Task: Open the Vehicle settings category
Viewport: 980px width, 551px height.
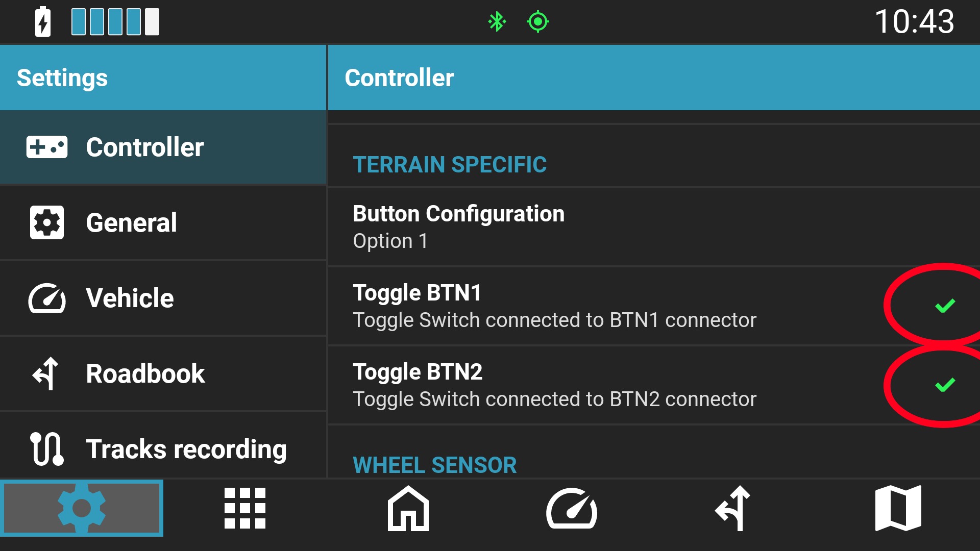Action: (163, 298)
